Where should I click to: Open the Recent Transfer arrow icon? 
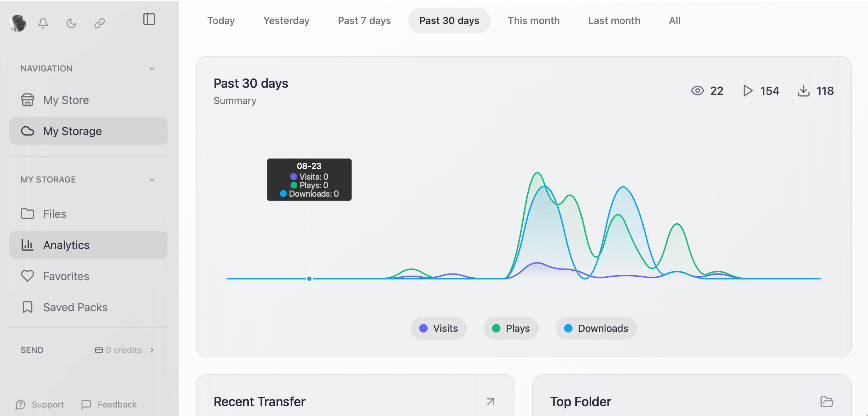[490, 402]
